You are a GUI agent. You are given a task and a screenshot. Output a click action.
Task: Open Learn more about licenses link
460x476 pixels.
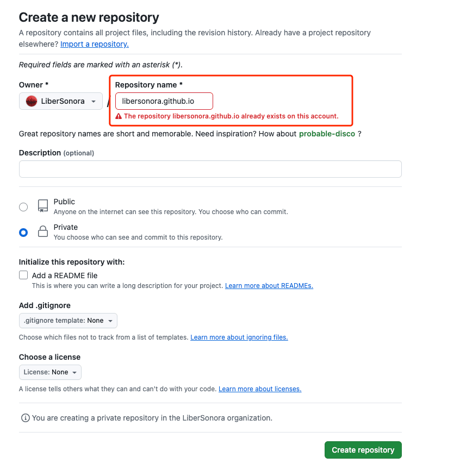point(260,389)
